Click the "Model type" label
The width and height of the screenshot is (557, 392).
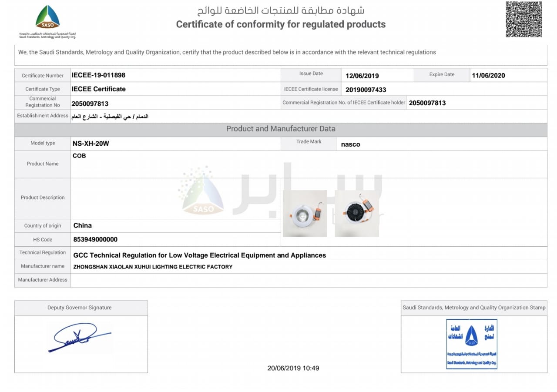pyautogui.click(x=43, y=143)
